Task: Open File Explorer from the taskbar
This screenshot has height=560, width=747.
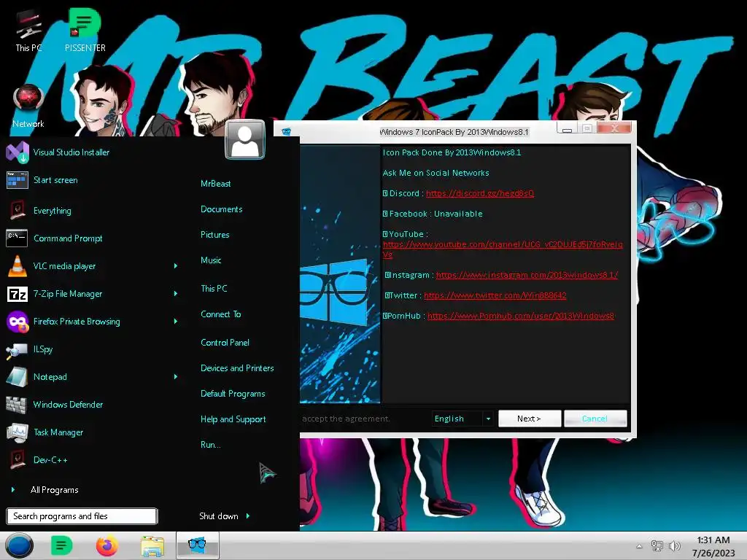Action: (x=152, y=545)
